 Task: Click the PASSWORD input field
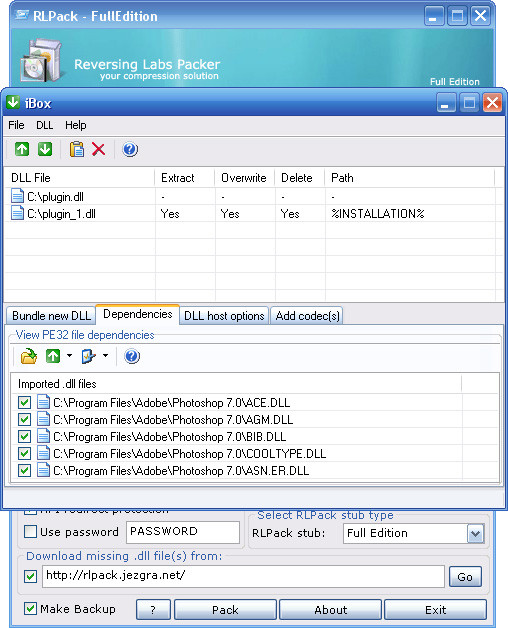tap(183, 532)
